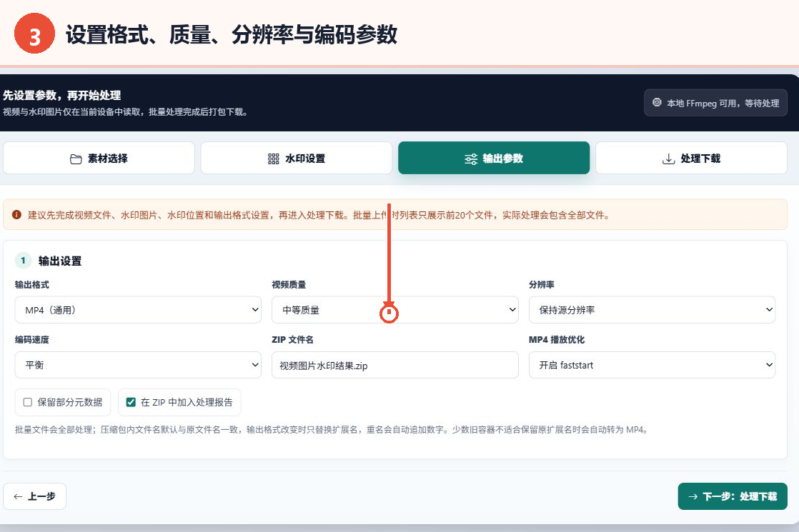Click the 本地 FFmpeg 可用 status badge

(715, 103)
